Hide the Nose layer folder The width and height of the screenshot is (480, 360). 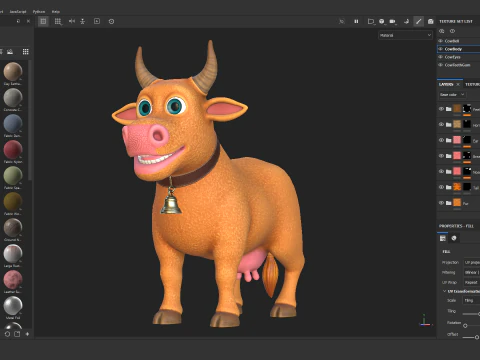[441, 171]
